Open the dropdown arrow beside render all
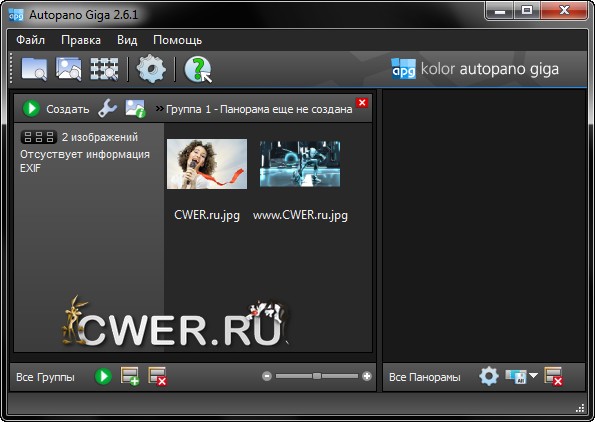Viewport: 595px width, 422px height. click(533, 375)
